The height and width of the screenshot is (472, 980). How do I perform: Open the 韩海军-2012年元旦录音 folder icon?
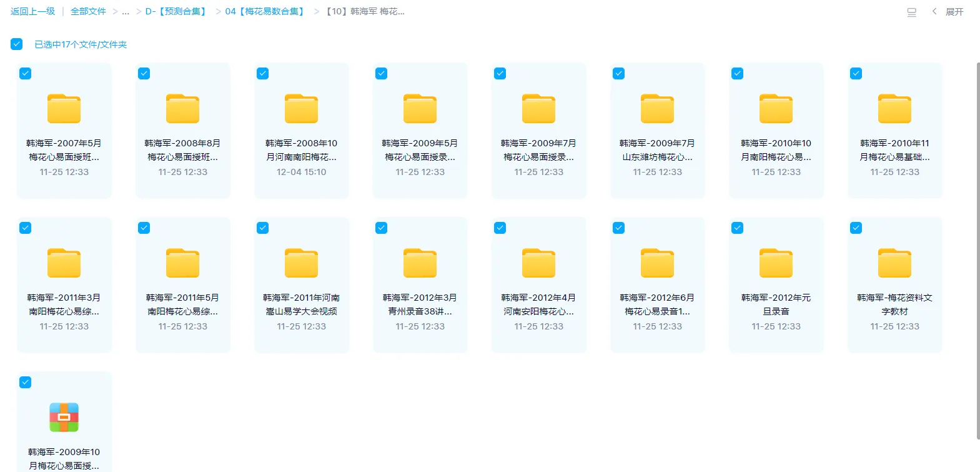tap(776, 263)
